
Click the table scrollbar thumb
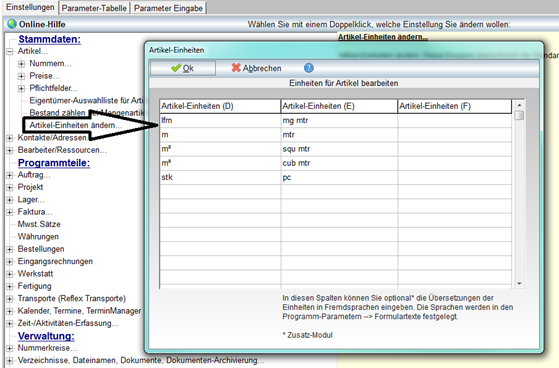pyautogui.click(x=519, y=115)
